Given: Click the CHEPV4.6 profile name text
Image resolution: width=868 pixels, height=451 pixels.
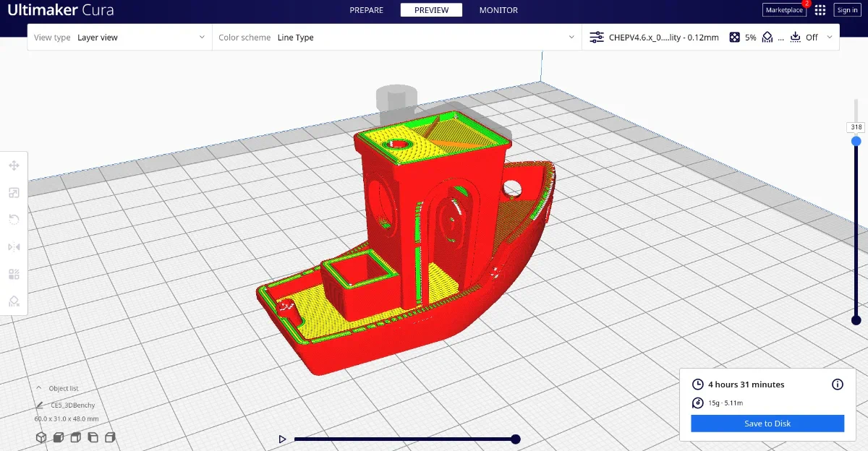Looking at the screenshot, I should click(x=664, y=38).
